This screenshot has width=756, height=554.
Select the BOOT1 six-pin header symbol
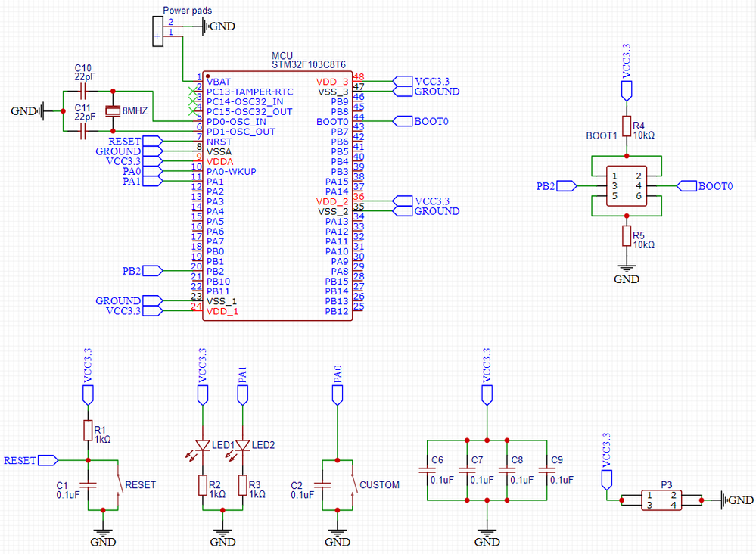point(627,186)
